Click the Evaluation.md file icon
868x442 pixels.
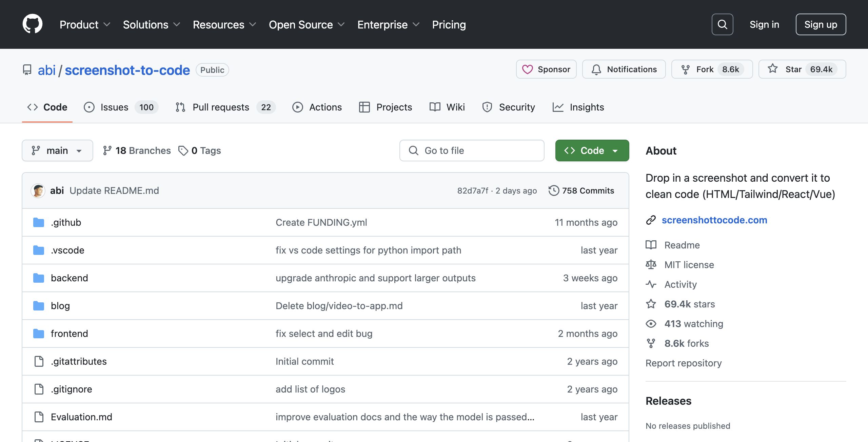(x=39, y=417)
